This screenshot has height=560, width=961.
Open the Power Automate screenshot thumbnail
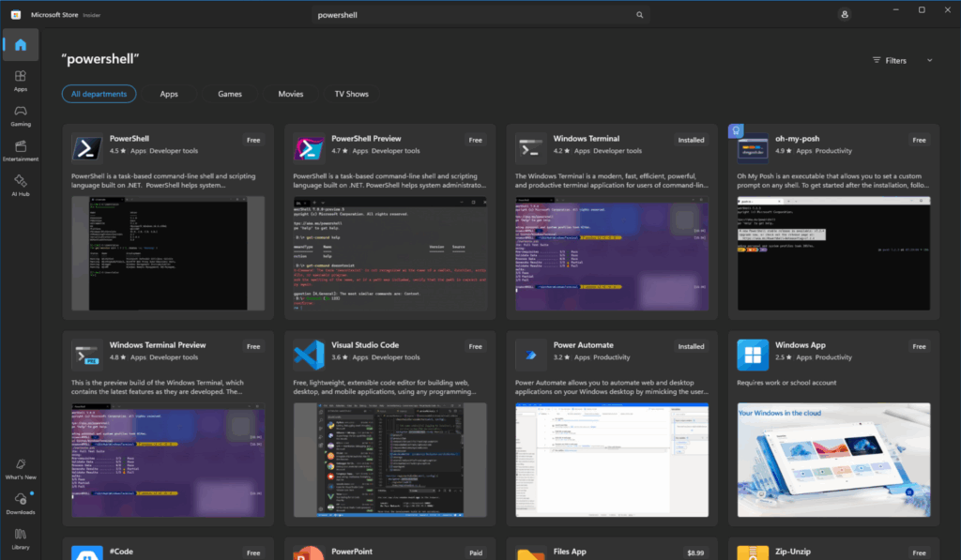pos(612,460)
